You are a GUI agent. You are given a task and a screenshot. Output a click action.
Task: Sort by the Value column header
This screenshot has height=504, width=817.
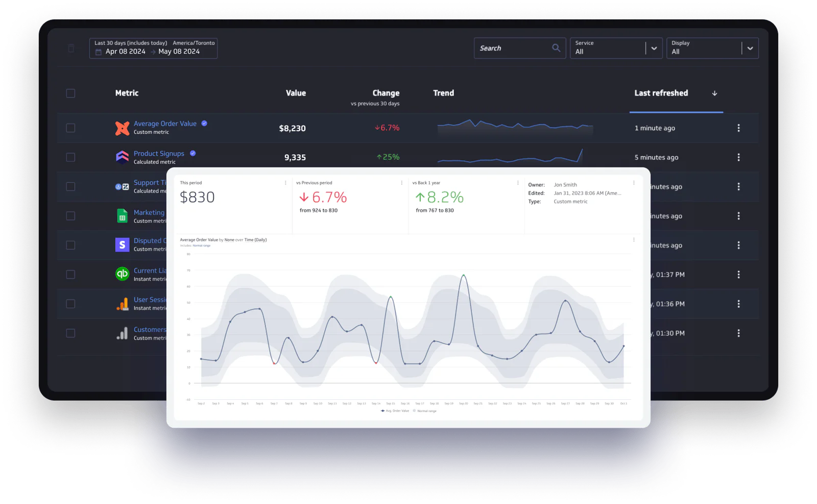click(296, 93)
